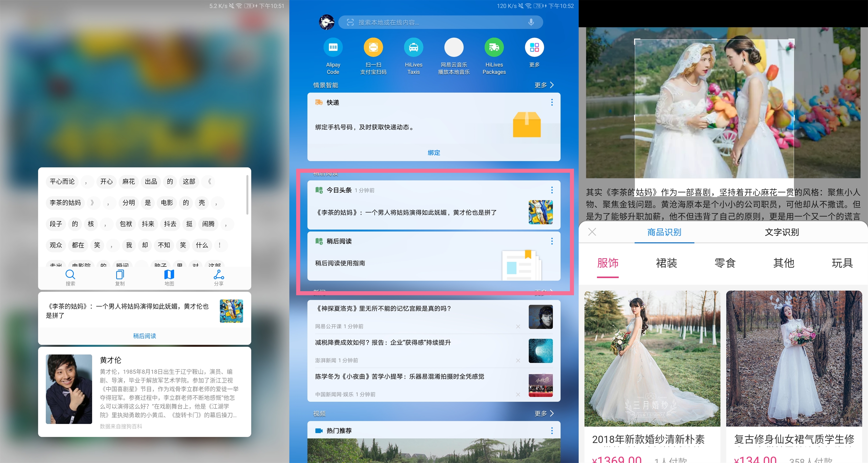Open the kebab menu on the 今日头条 card
The image size is (868, 463).
(552, 190)
